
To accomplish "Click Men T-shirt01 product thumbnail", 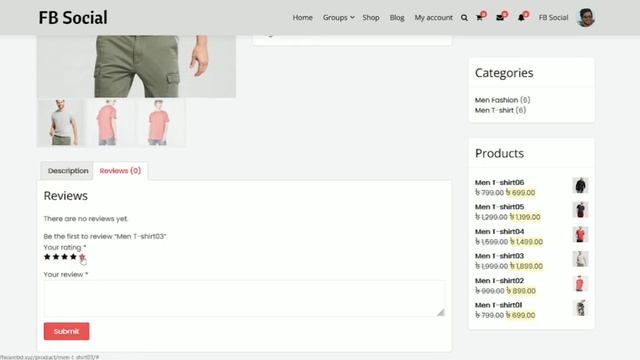I will pyautogui.click(x=580, y=308).
